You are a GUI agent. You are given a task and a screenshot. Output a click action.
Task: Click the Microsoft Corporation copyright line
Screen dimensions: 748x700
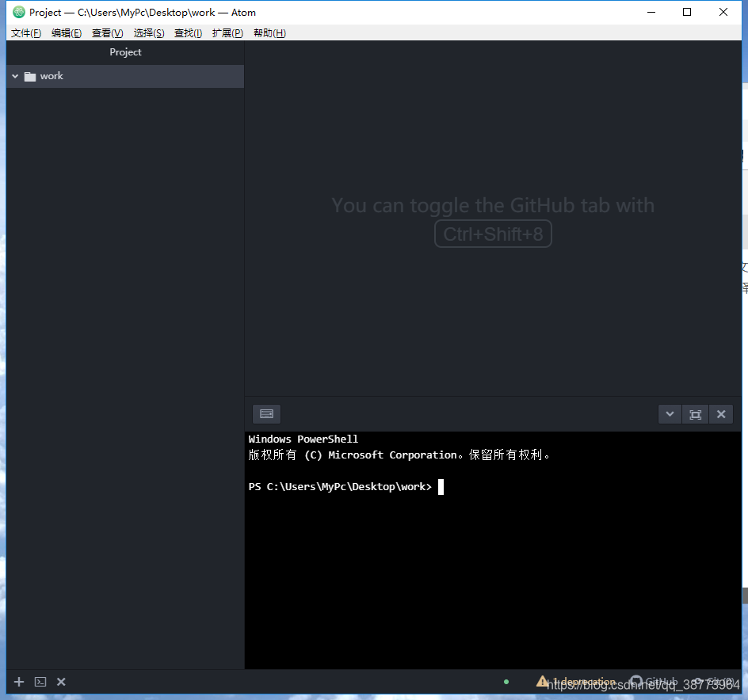[x=399, y=455]
